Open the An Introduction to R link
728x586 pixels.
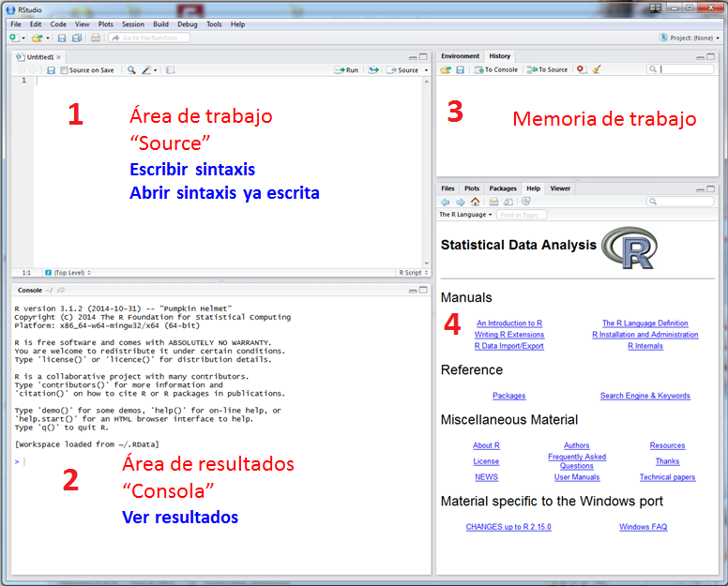(x=508, y=323)
